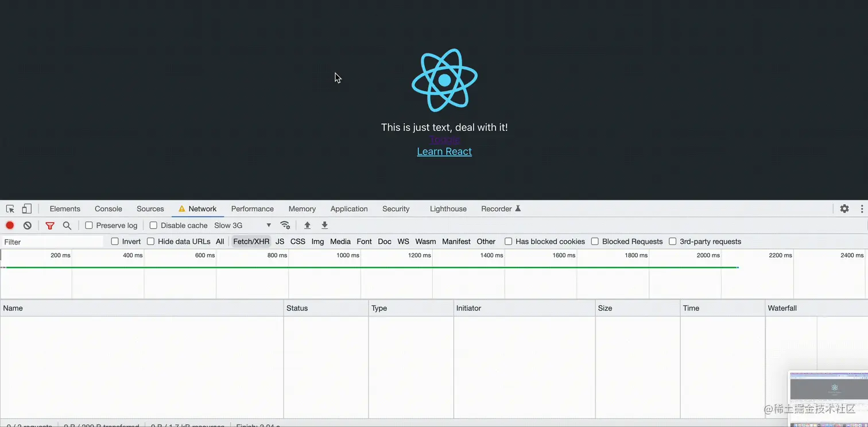Filter requests by Doc

385,242
